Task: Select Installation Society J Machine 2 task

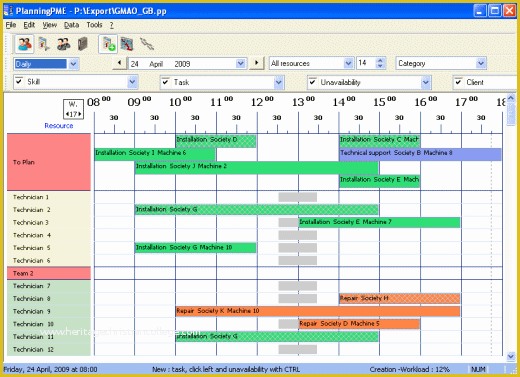Action: pos(257,167)
